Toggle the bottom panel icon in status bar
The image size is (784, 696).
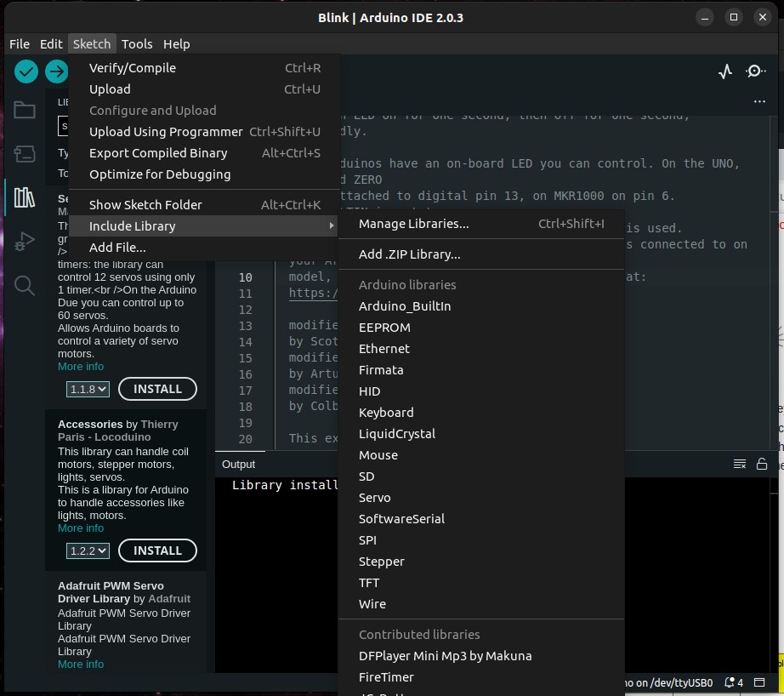(759, 682)
